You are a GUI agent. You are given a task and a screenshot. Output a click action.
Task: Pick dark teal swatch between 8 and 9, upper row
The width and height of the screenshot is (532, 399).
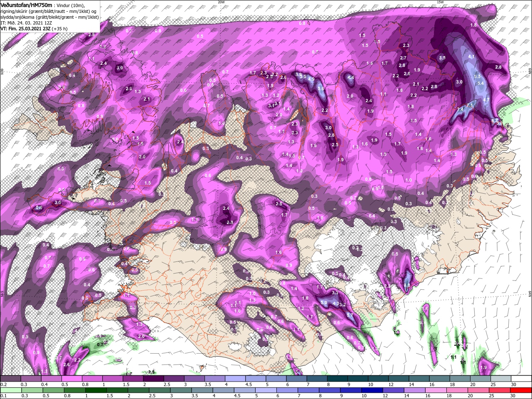click(337, 379)
